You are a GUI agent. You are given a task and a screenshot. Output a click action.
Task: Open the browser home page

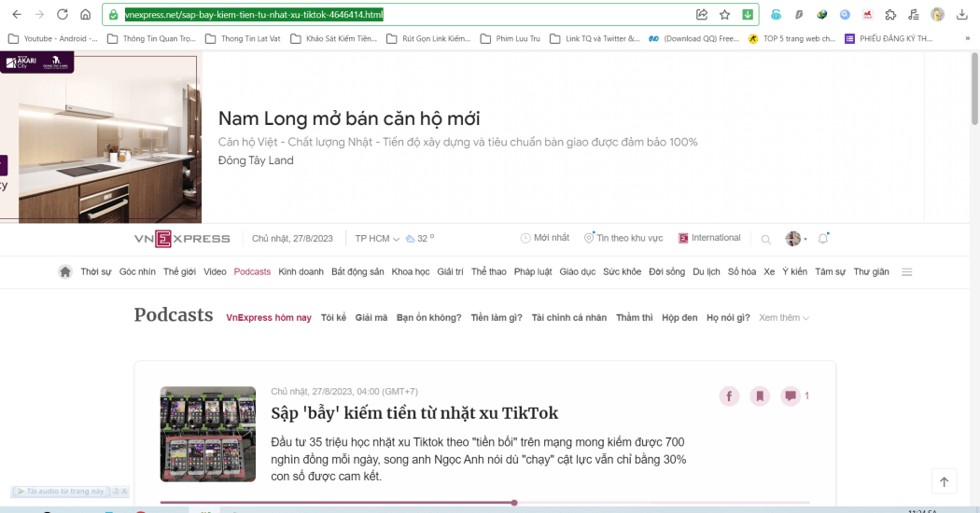(86, 14)
